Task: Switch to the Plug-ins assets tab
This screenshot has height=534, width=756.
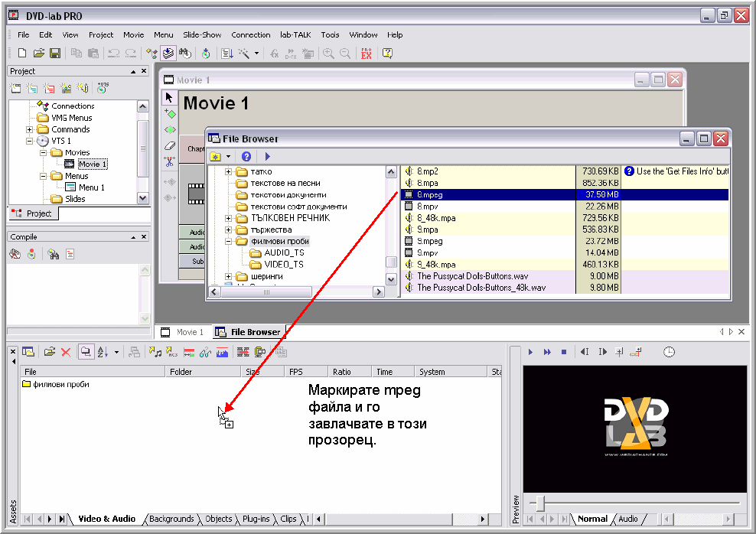Action: [x=256, y=519]
